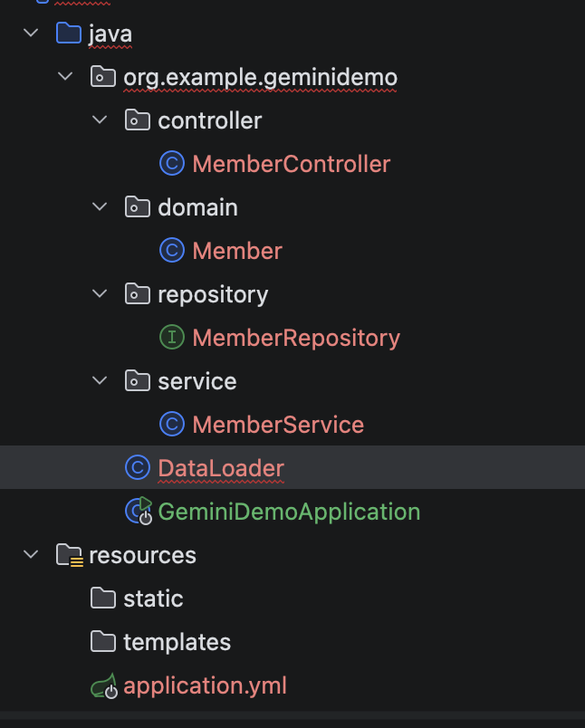Open the MemberRepository file label

(x=296, y=338)
